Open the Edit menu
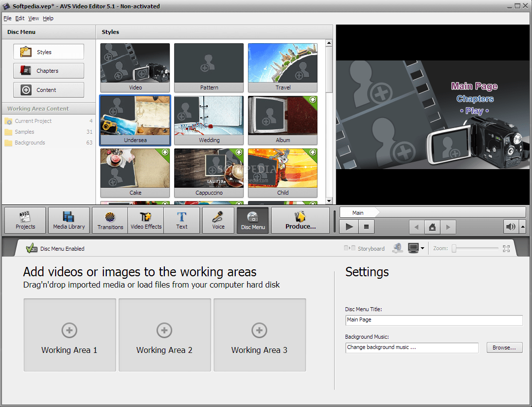The width and height of the screenshot is (532, 407). tap(20, 18)
